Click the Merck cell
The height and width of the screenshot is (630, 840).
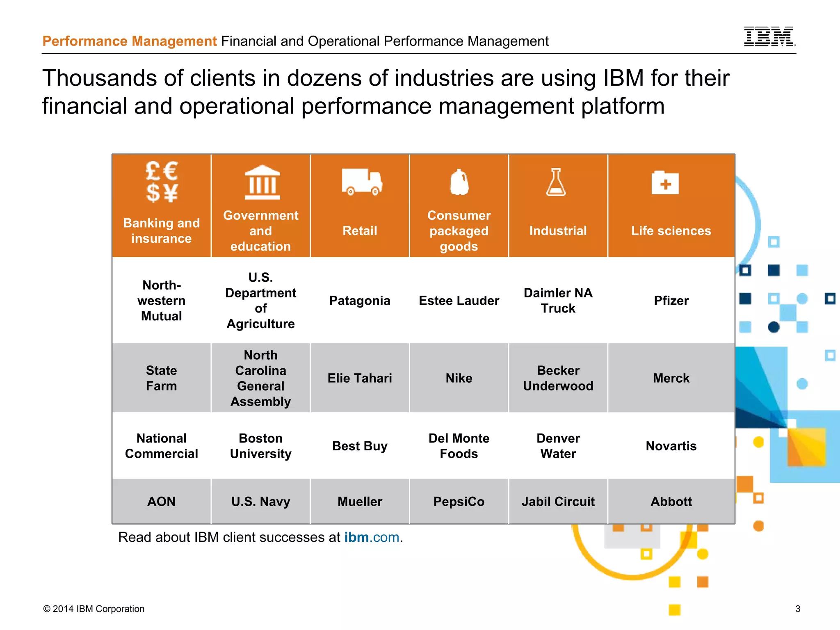coord(671,378)
